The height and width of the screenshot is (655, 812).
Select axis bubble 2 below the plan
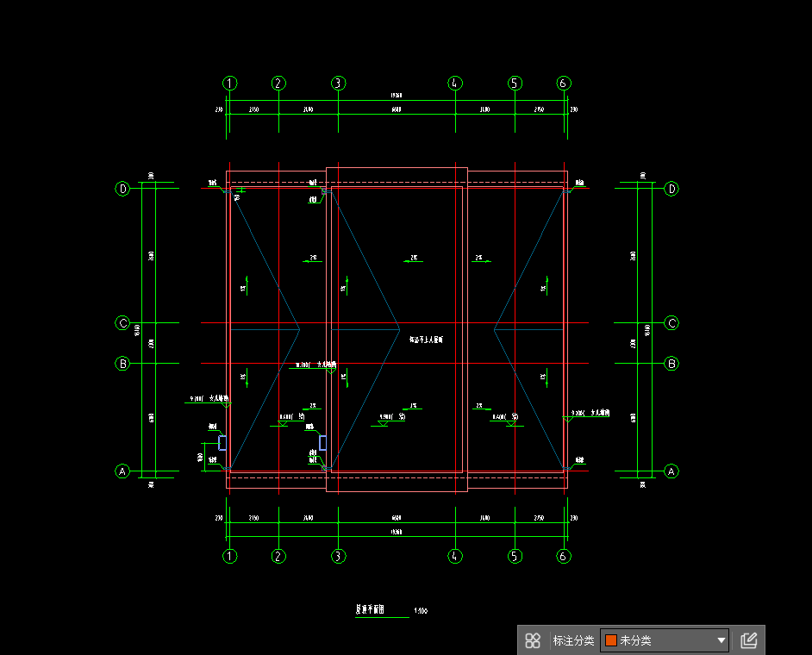click(x=278, y=556)
